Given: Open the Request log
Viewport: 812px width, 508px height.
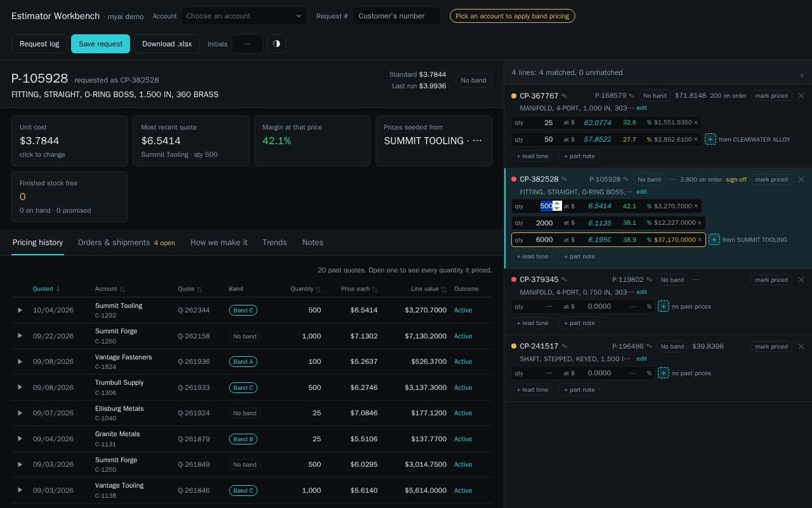Looking at the screenshot, I should click(x=39, y=44).
